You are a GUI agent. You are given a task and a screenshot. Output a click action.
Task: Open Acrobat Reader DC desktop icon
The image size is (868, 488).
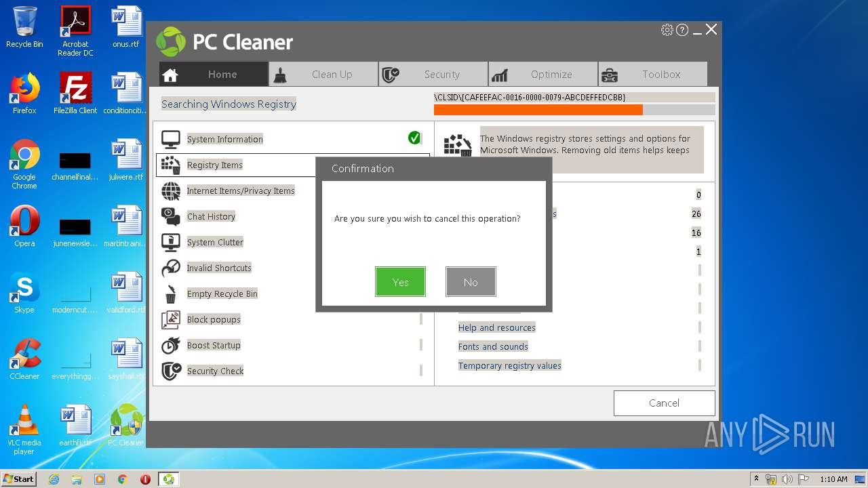pos(75,31)
